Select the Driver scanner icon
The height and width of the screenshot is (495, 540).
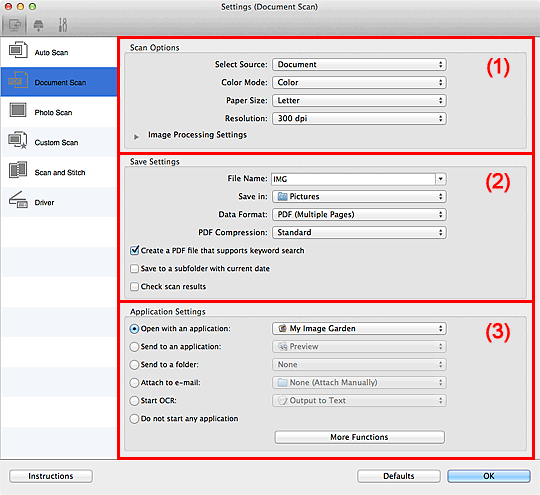tap(18, 200)
